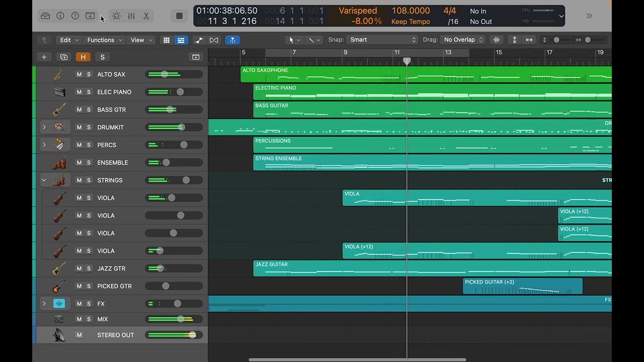Click the No Out MIDI indicator
Viewport: 644px width, 362px height.
coord(481,22)
